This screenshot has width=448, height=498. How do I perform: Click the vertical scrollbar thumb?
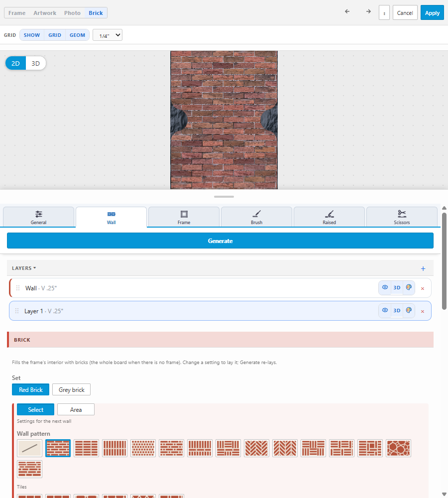coord(444,261)
